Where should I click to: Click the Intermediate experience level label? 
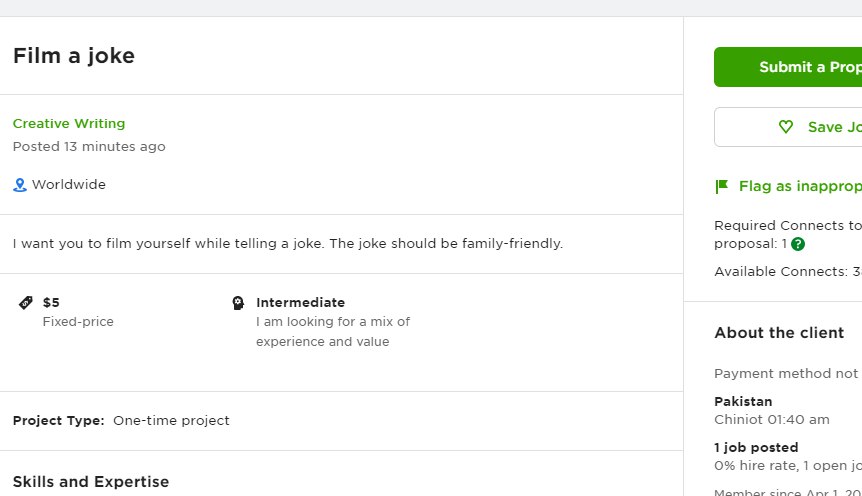(300, 302)
